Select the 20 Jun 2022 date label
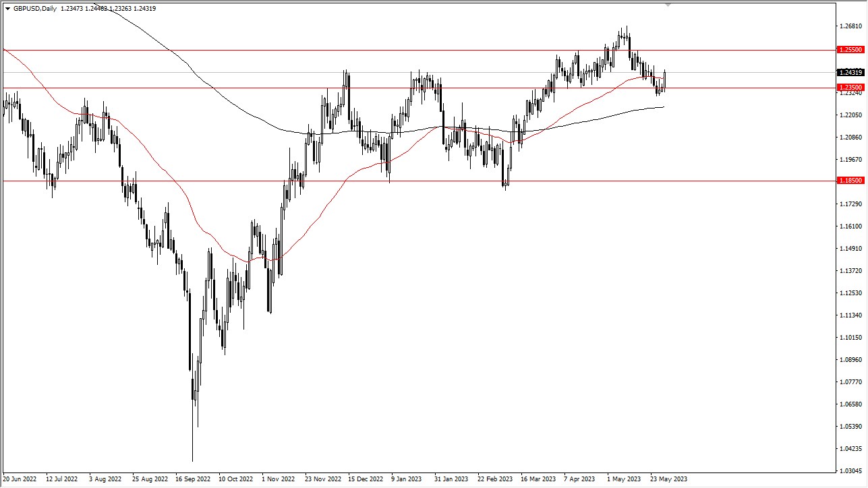The width and height of the screenshot is (868, 488). [x=22, y=479]
